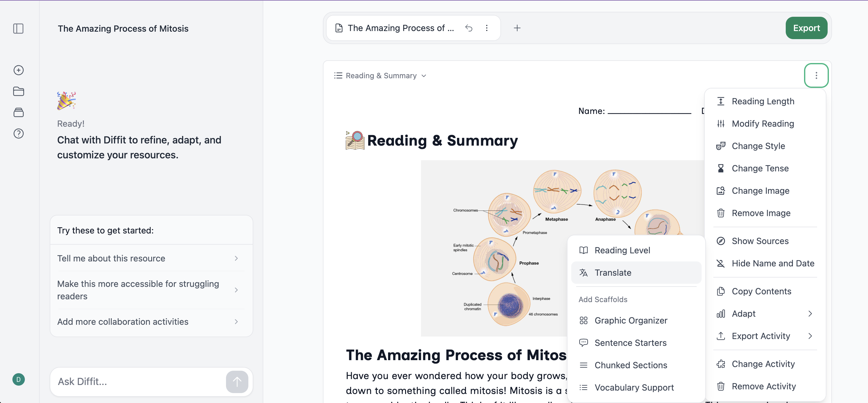Click the stacked collections icon in sidebar
Screen dimensions: 868x403
coord(19,112)
